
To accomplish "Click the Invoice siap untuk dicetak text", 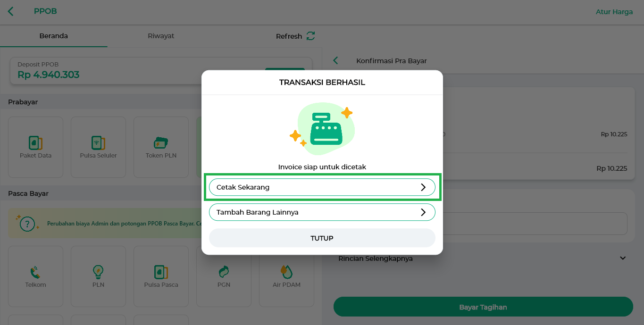I will click(x=322, y=167).
